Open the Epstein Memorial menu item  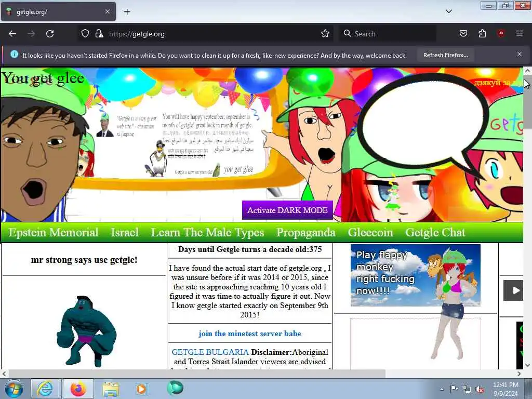(54, 232)
